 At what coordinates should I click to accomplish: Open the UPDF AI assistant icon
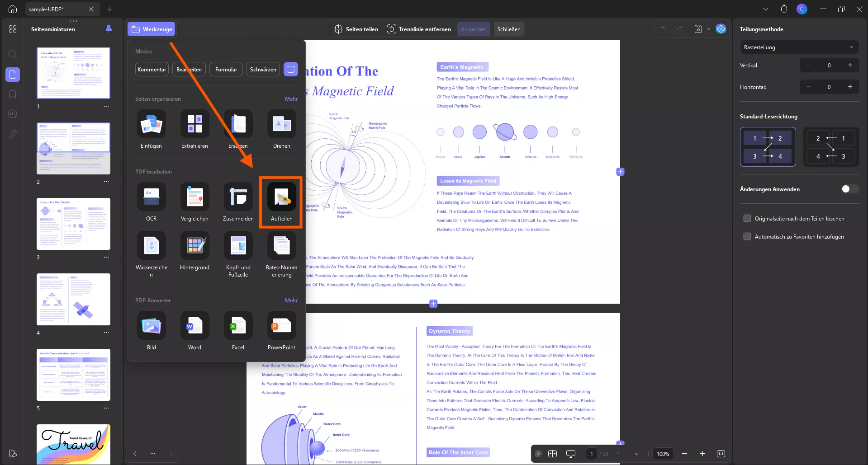coord(721,29)
